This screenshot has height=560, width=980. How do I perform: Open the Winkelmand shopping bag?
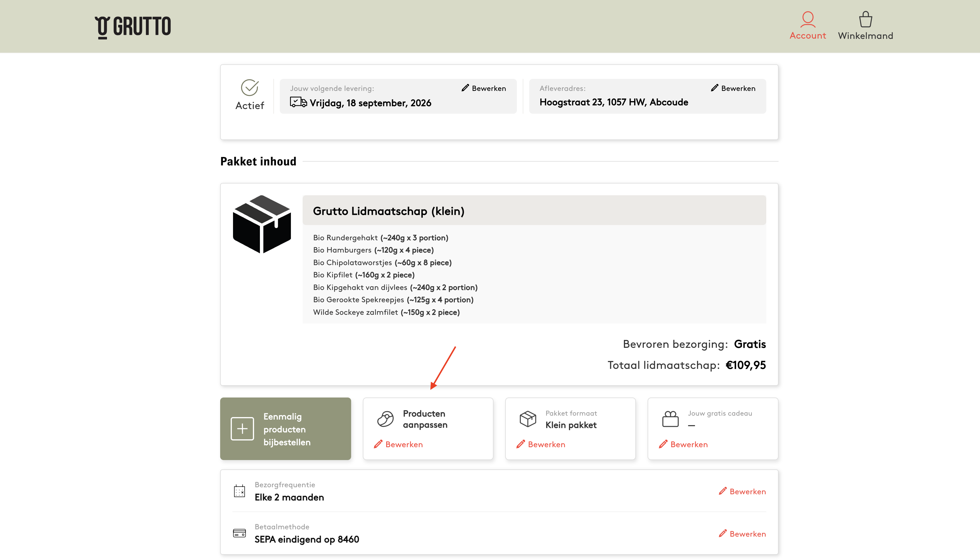[x=865, y=25]
